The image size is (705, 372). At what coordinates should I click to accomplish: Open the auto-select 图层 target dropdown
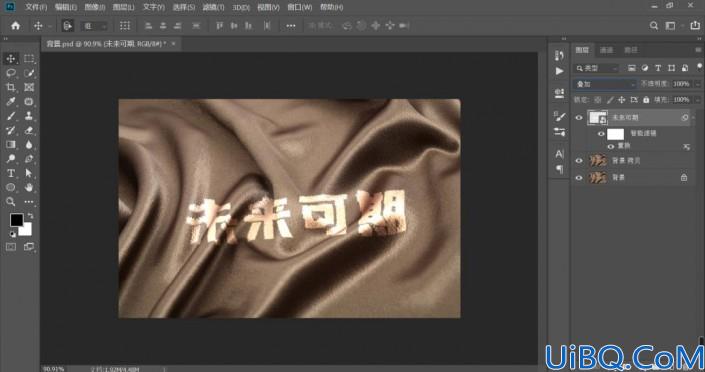click(94, 26)
